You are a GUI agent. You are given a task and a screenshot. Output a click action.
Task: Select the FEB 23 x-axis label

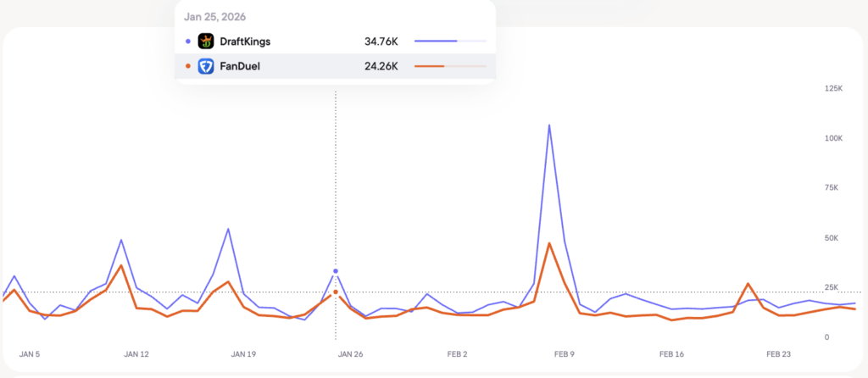[778, 354]
